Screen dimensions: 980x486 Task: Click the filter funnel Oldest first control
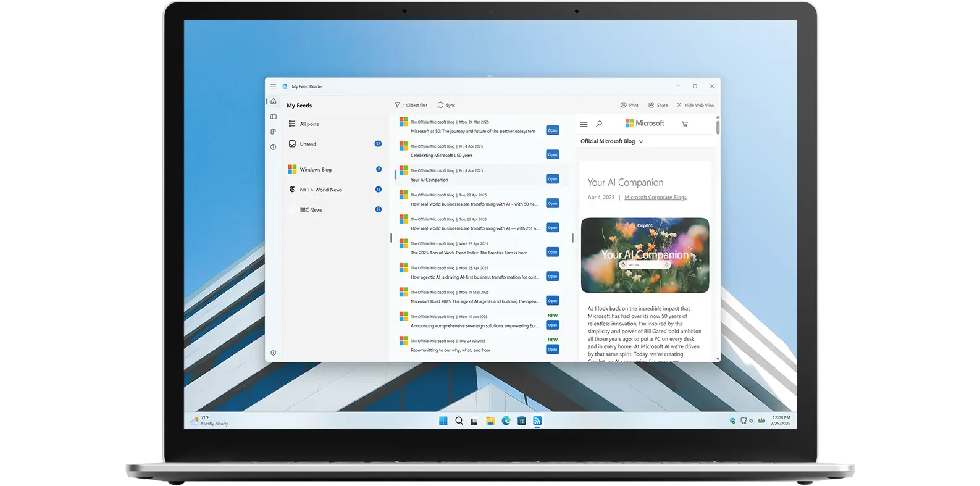tap(411, 105)
